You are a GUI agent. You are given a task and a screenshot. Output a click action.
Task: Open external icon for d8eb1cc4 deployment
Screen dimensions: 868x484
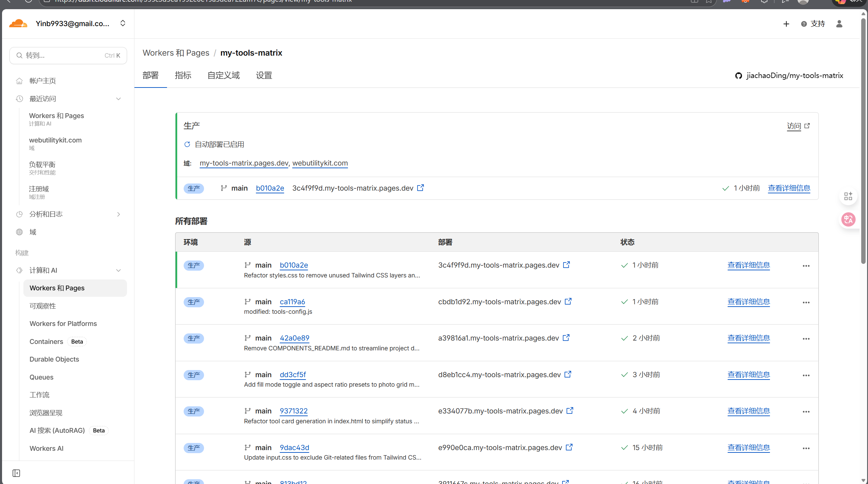click(568, 374)
